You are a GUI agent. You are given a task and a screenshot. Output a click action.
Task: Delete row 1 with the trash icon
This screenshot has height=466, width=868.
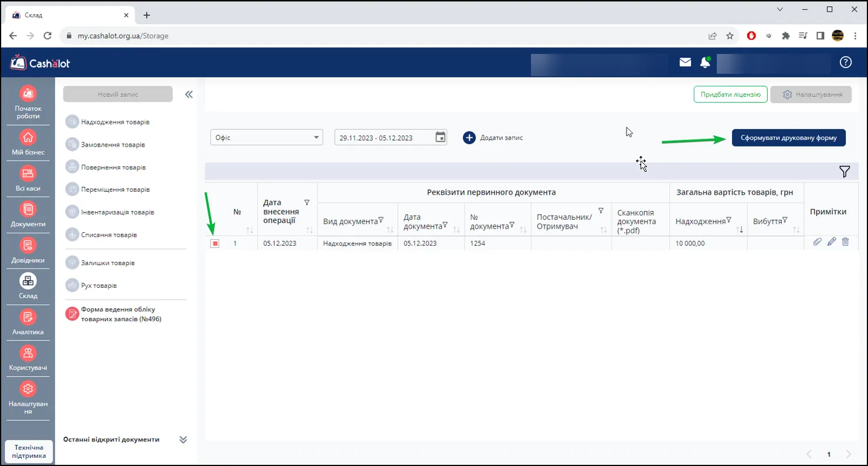click(x=845, y=241)
